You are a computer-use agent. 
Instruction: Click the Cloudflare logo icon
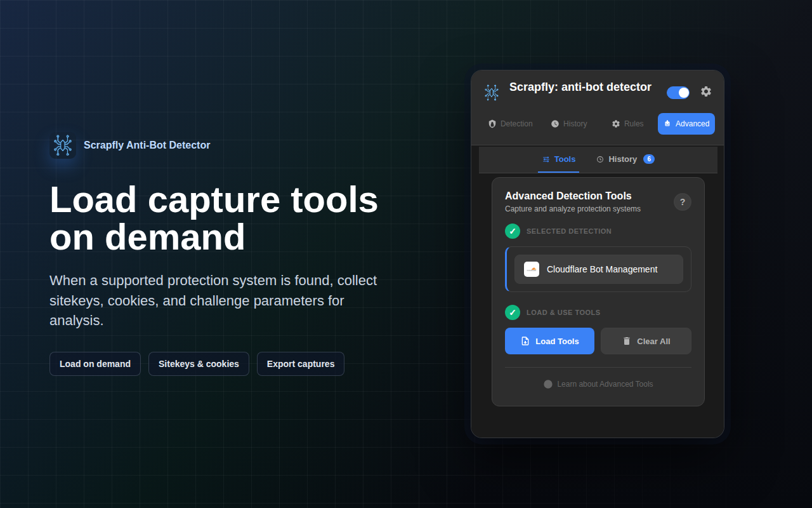pyautogui.click(x=532, y=269)
